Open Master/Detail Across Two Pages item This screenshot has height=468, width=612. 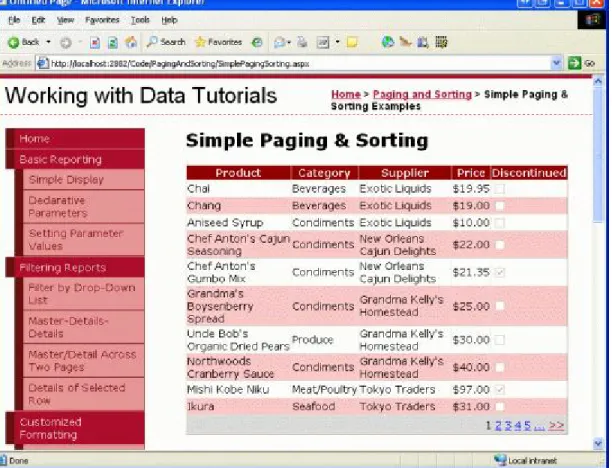pyautogui.click(x=84, y=361)
